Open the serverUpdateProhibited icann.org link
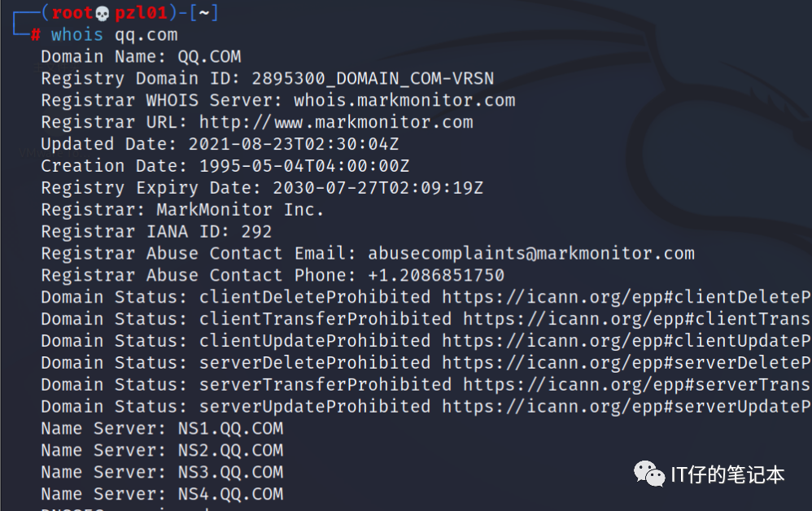Image resolution: width=812 pixels, height=511 pixels. click(626, 407)
